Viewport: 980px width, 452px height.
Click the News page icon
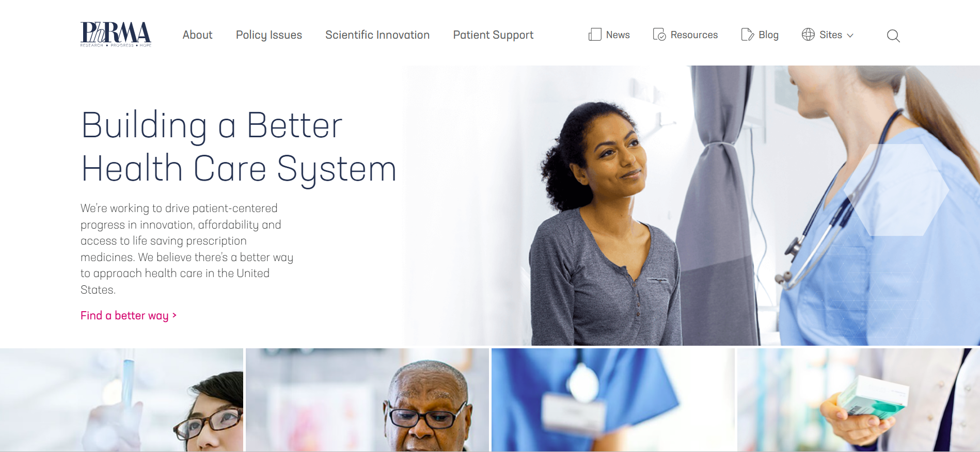tap(595, 35)
